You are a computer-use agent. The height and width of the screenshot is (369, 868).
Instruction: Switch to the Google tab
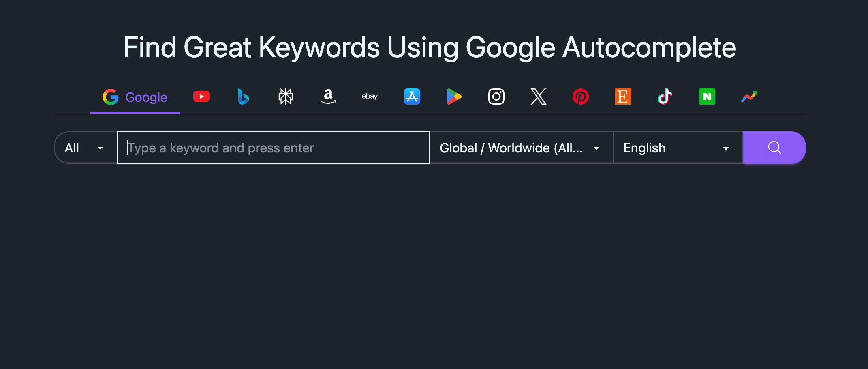(x=135, y=97)
